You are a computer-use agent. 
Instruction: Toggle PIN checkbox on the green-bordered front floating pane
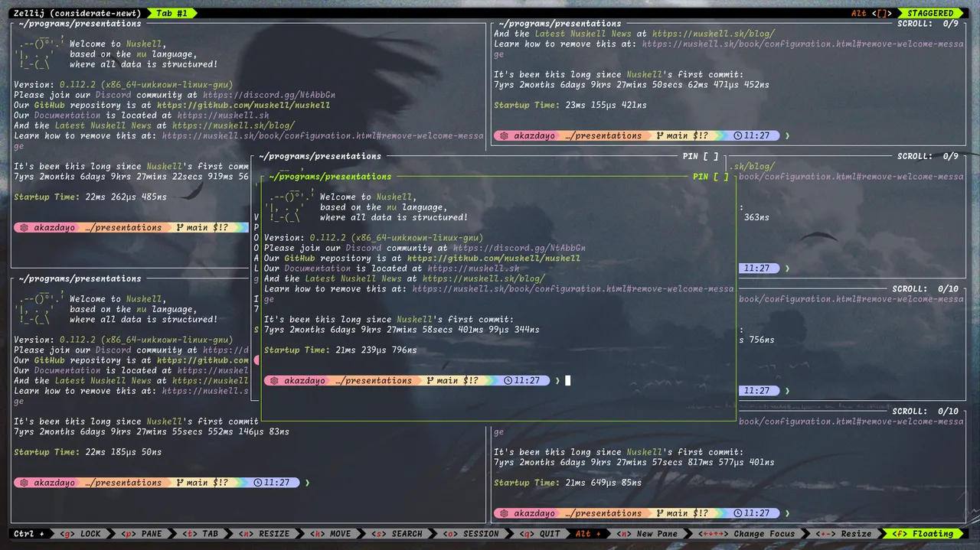(x=720, y=177)
